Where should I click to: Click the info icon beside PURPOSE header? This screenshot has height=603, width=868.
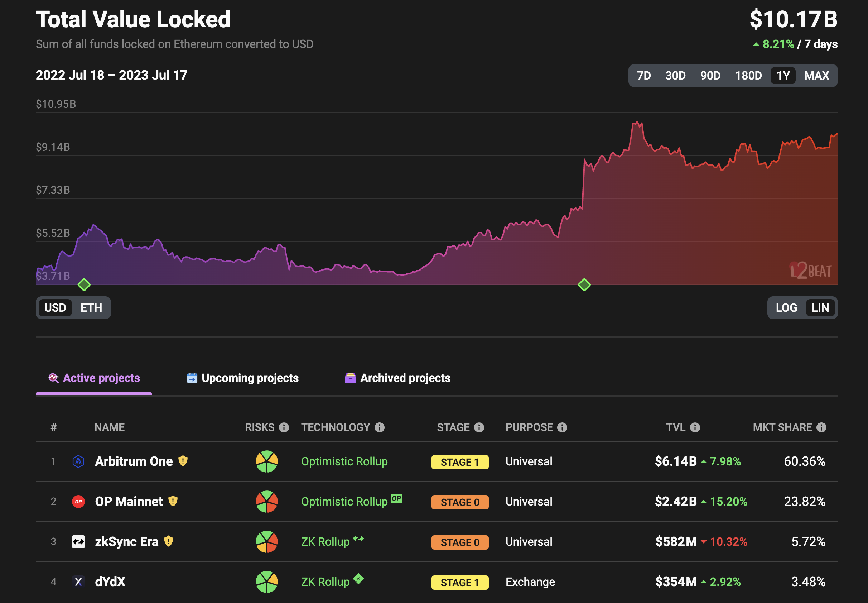point(562,427)
